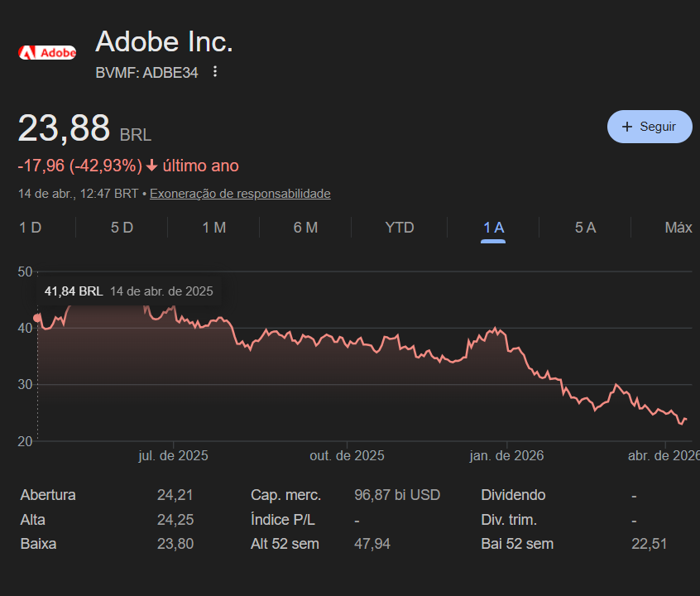Follow the stock with Seguir button
Viewport: 700px width, 596px height.
pos(650,127)
